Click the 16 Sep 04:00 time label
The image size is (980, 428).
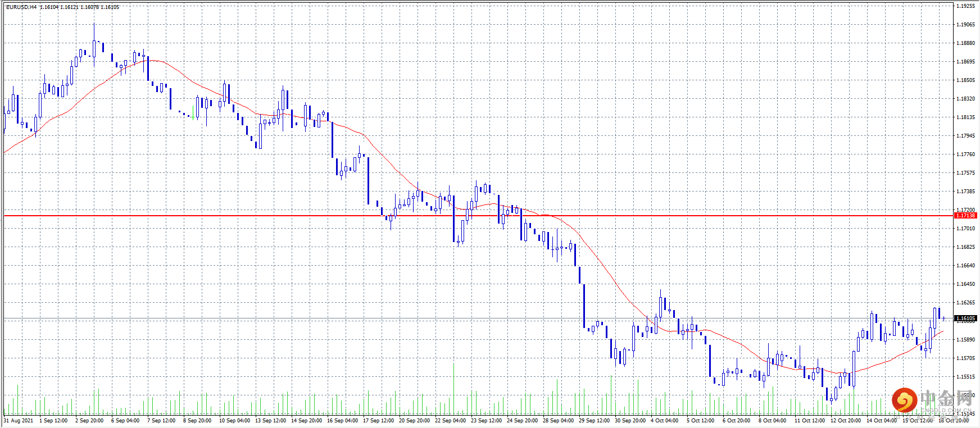(343, 421)
